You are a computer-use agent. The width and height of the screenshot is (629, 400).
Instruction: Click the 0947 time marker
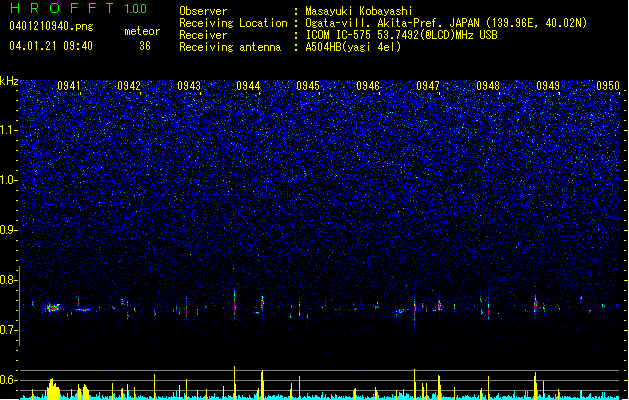coord(428,85)
